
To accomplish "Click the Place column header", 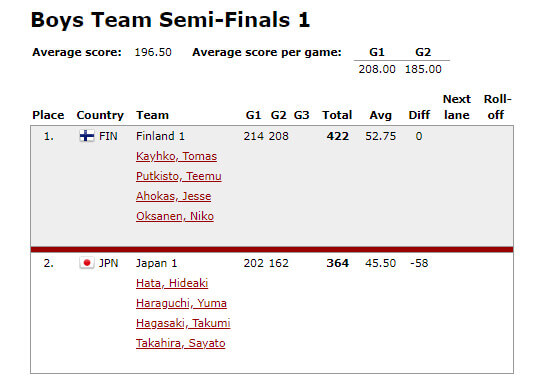I will click(x=48, y=115).
